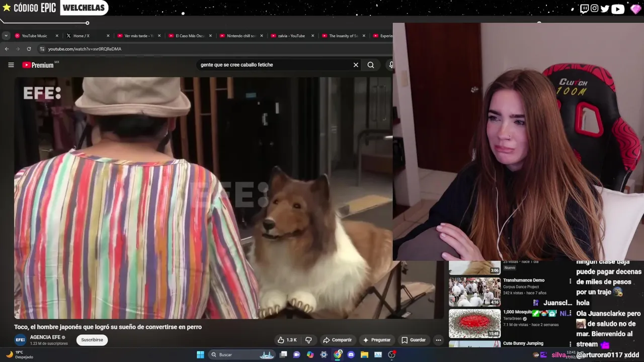This screenshot has height=362, width=644.
Task: Open options menu for Transhumance Demo
Action: (x=570, y=281)
